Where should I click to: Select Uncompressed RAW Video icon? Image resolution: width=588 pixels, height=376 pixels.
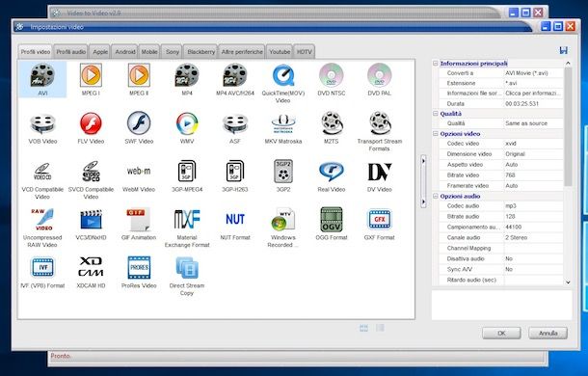click(x=43, y=220)
